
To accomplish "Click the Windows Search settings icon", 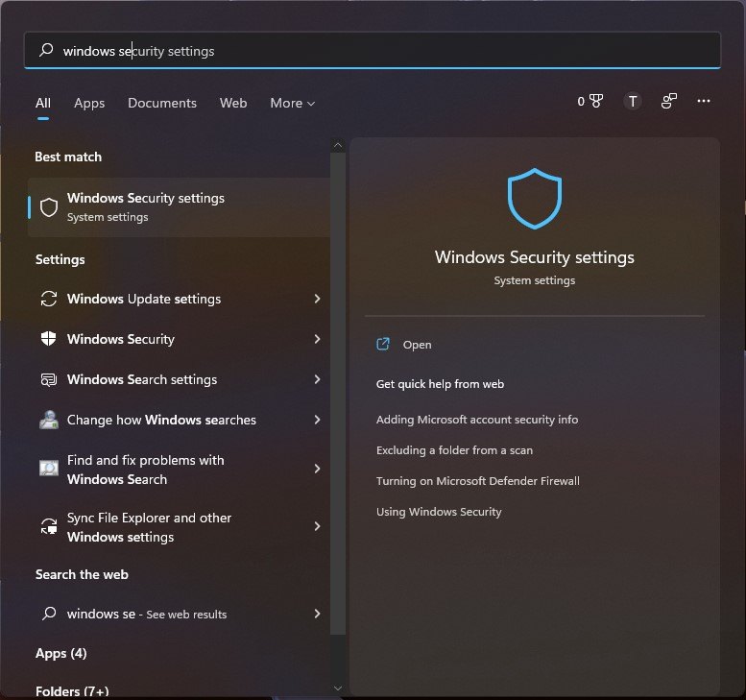I will coord(49,379).
